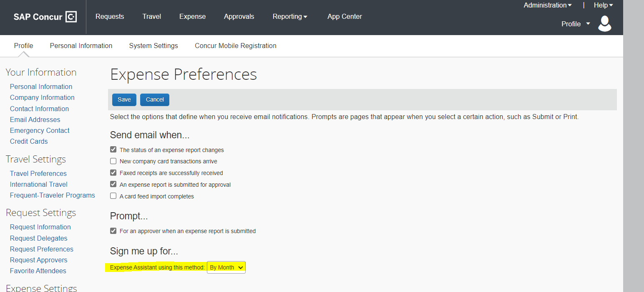The height and width of the screenshot is (292, 644).
Task: Open the Expense Assistant 'By Month' dropdown
Action: [226, 267]
